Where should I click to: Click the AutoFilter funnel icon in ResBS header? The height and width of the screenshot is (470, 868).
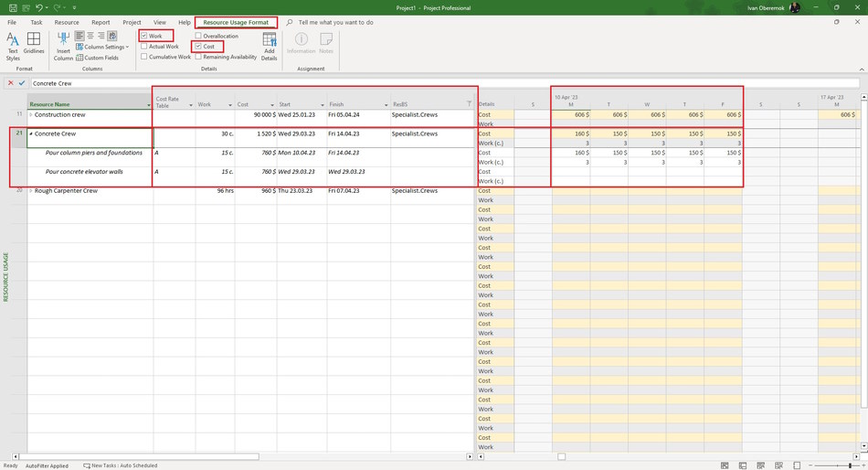tap(469, 103)
